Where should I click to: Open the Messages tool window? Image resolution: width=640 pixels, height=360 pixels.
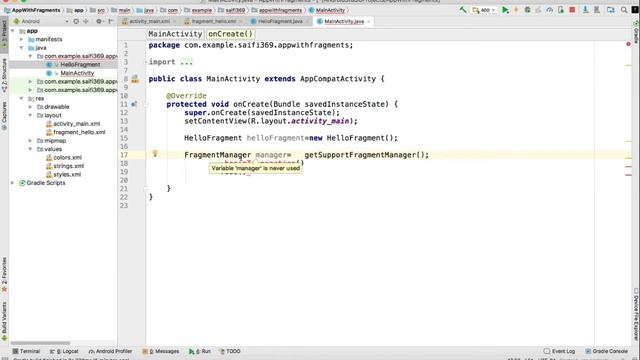coord(161,351)
